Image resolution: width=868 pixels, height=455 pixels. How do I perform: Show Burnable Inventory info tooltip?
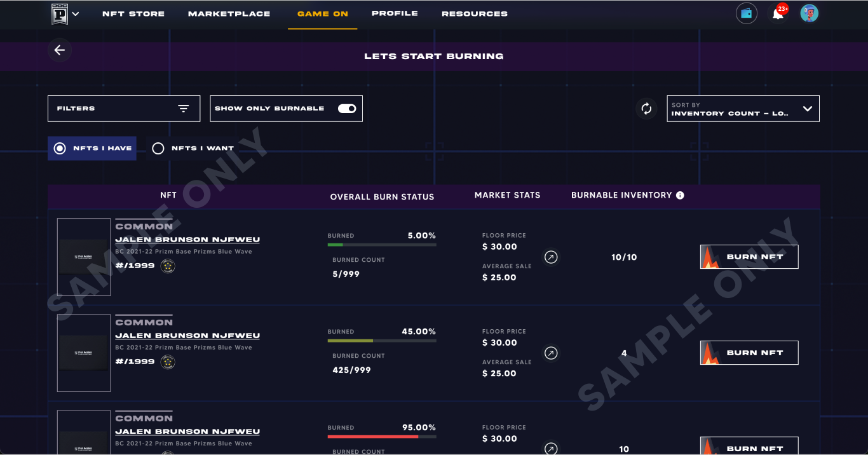tap(680, 195)
